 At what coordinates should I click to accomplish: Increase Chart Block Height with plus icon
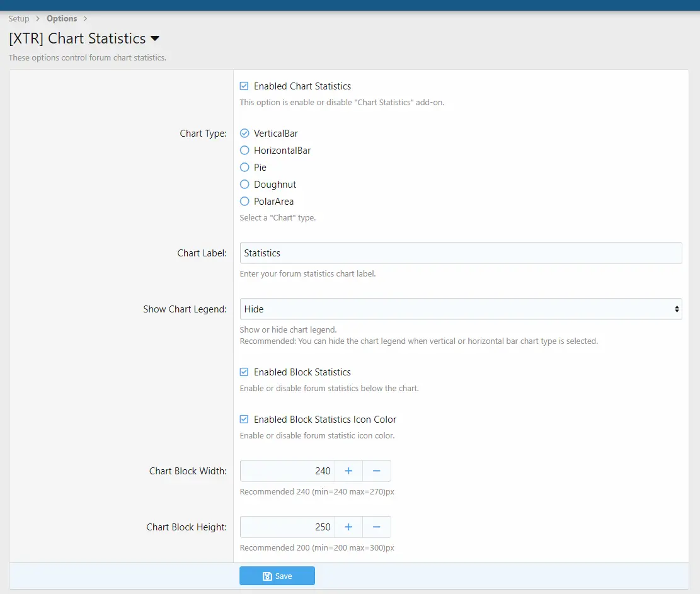coord(348,527)
